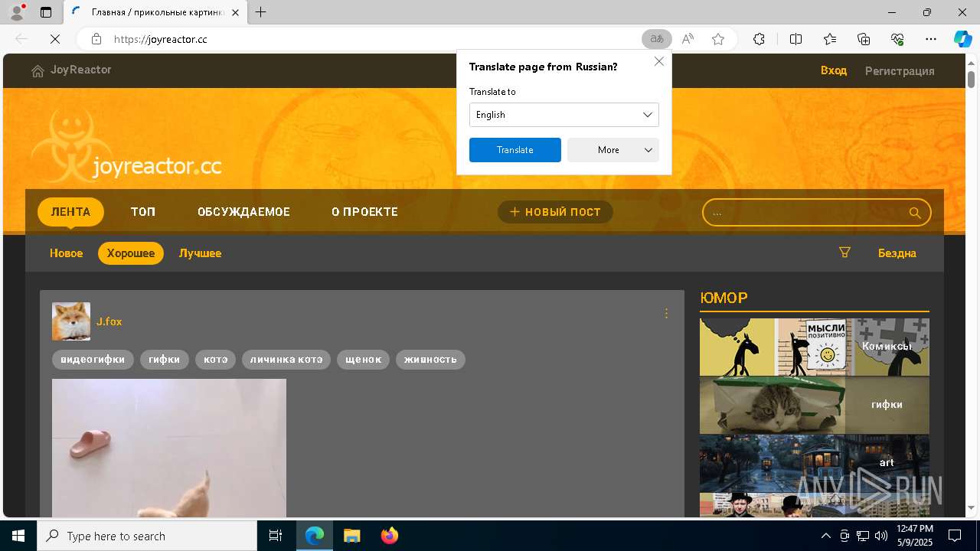This screenshot has height=551, width=980.
Task: Open the ОБСУЖДАЕМОЕ tab
Action: tap(243, 212)
